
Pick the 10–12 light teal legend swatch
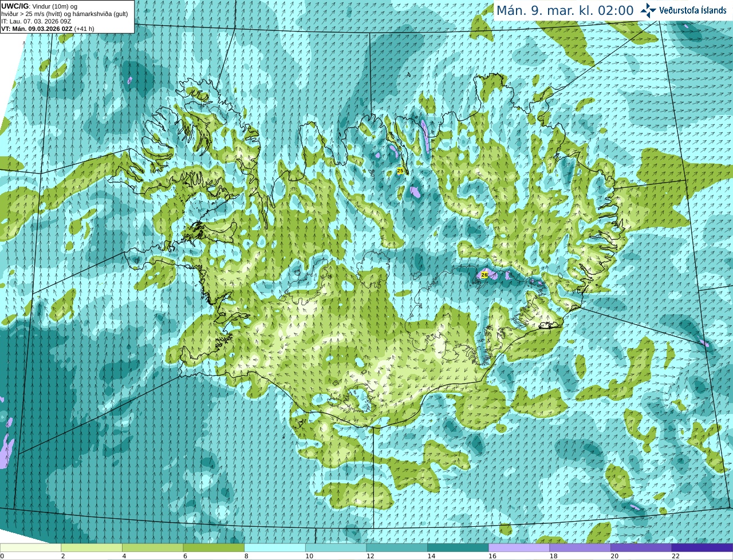pyautogui.click(x=336, y=547)
